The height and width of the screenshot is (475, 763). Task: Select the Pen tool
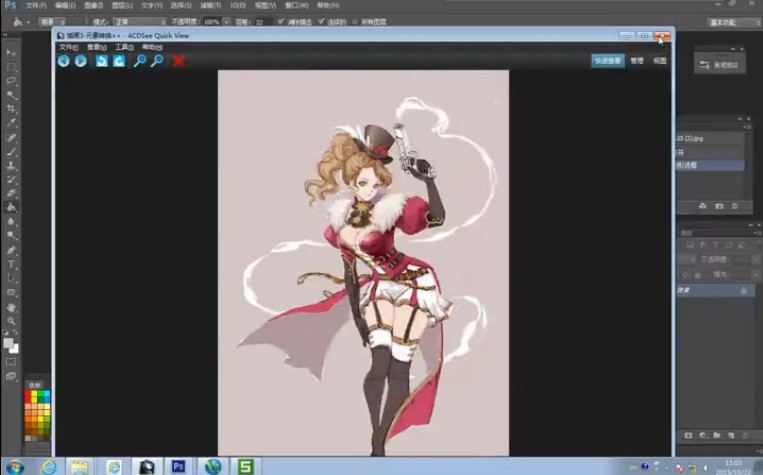point(11,250)
